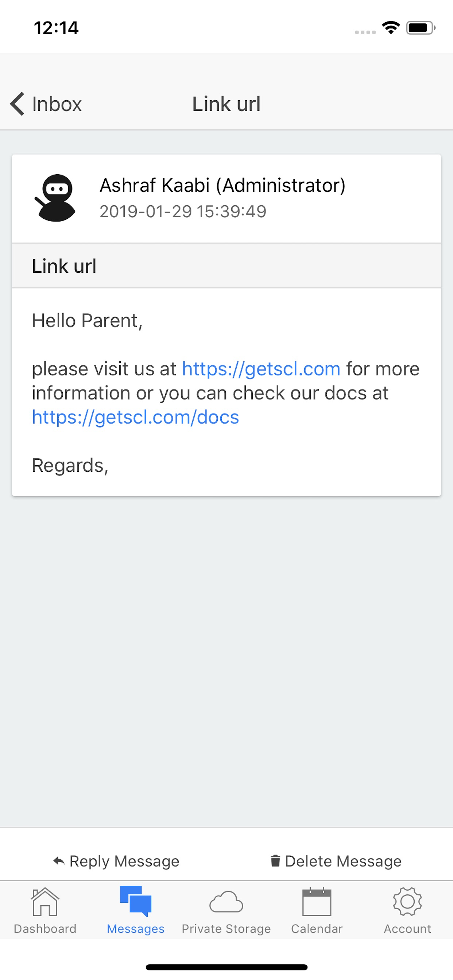Tap the message timestamp 2019-01-29 15:39:49

click(x=183, y=211)
